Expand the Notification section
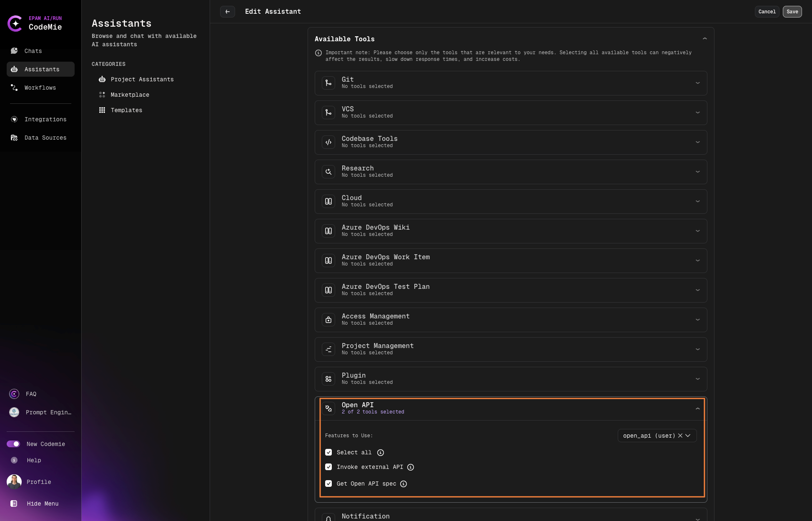 [x=698, y=518]
